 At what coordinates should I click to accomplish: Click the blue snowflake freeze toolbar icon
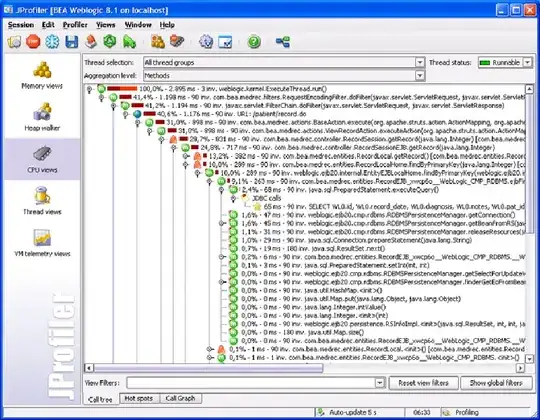52,42
